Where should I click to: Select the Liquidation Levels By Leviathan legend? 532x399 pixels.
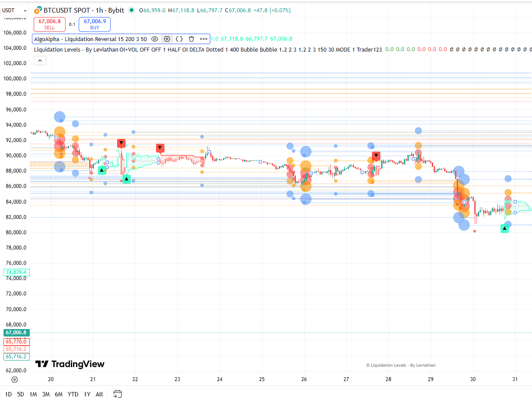click(x=208, y=49)
